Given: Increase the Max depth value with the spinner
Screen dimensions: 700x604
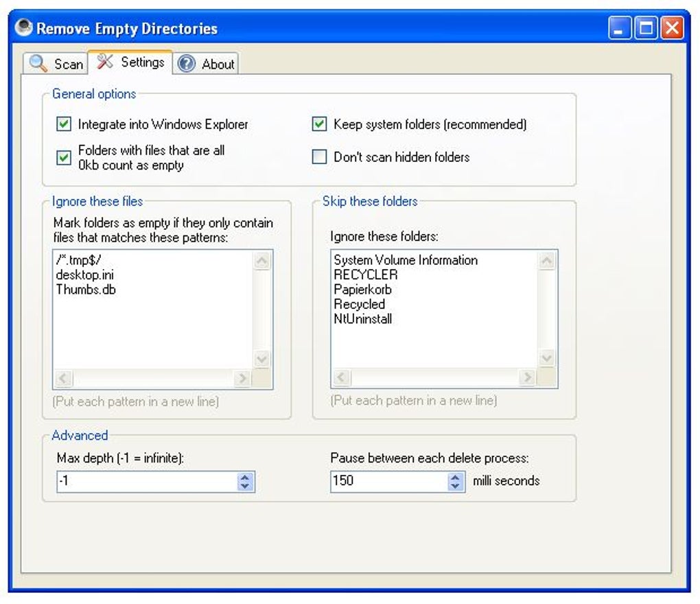Looking at the screenshot, I should point(245,478).
